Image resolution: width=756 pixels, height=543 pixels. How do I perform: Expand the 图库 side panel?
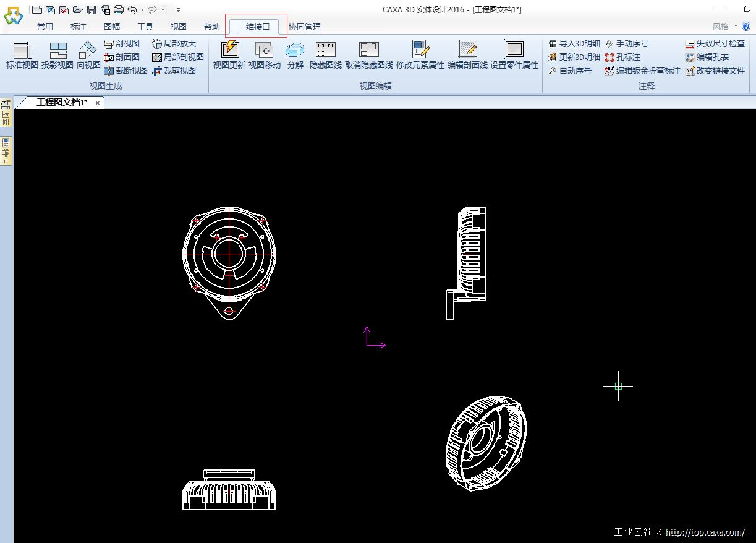tap(6, 113)
